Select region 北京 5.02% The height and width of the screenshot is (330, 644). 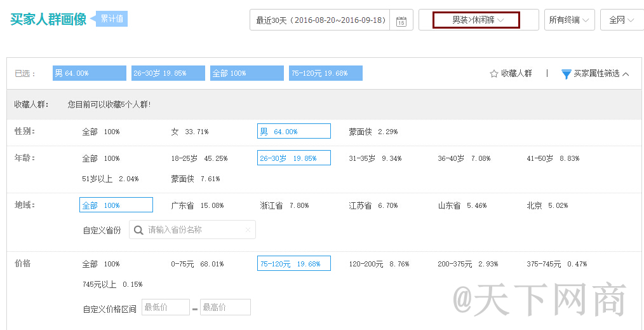[547, 205]
